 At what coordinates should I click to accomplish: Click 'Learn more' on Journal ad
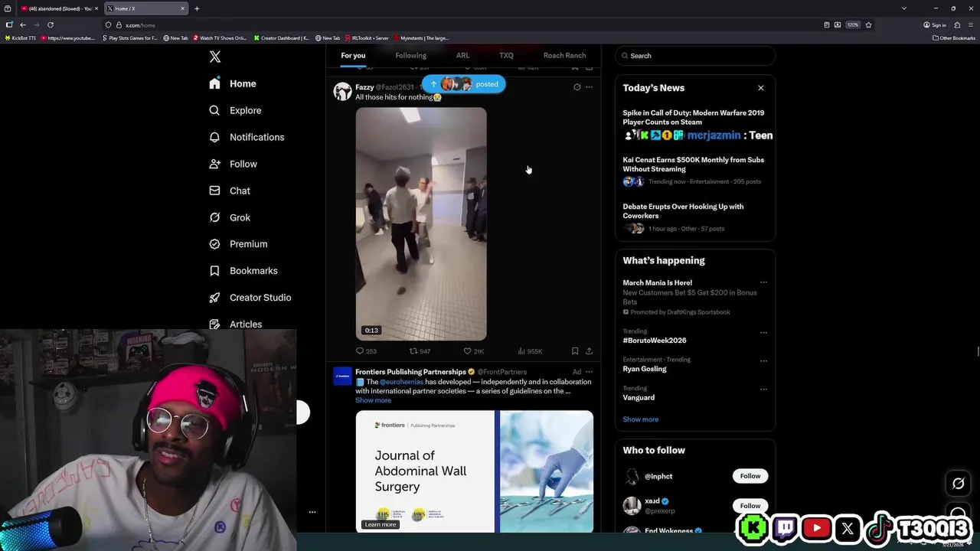381,524
